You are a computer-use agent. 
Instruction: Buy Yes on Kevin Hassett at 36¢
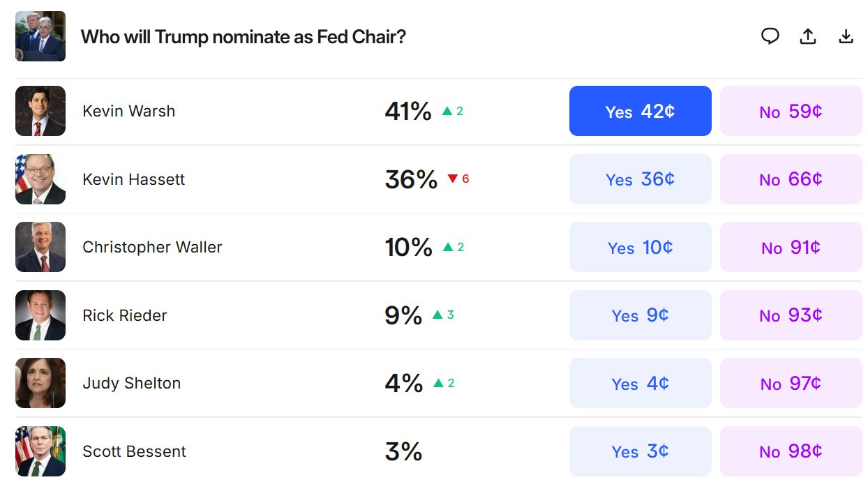pyautogui.click(x=640, y=179)
